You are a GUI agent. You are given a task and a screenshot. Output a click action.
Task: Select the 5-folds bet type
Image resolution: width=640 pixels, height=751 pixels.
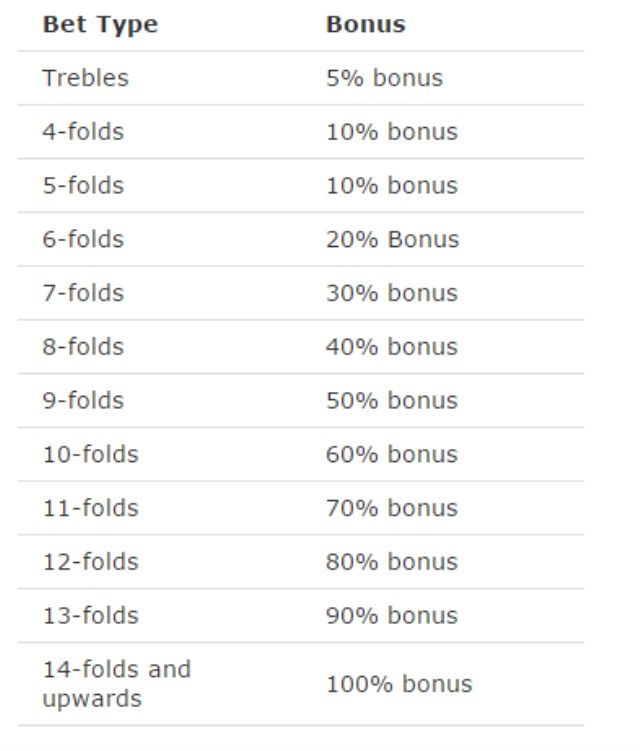coord(83,185)
